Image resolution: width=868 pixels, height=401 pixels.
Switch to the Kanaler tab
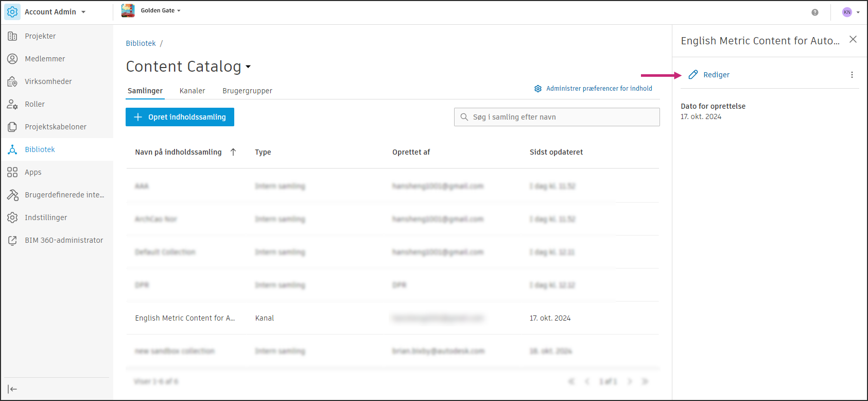click(x=192, y=91)
